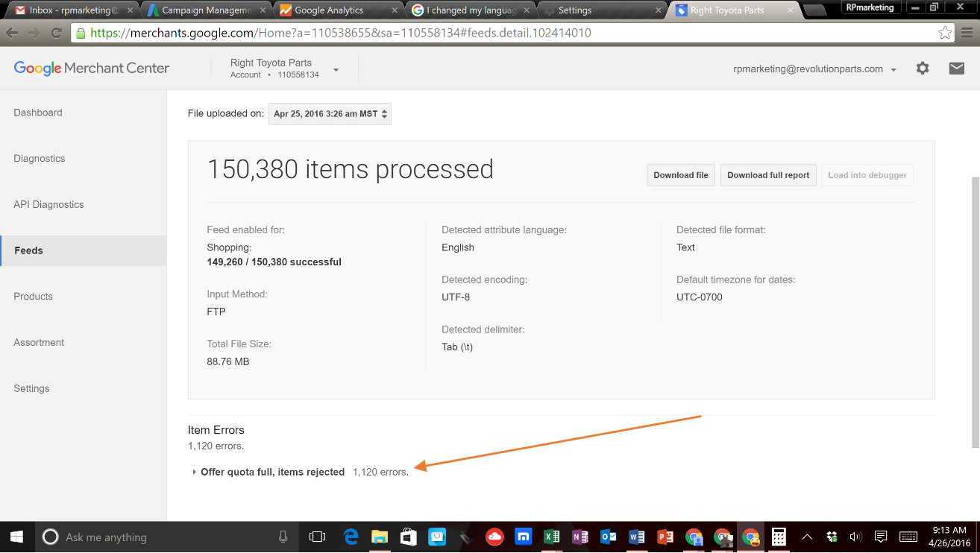Open Excel from the taskbar

pos(552,537)
